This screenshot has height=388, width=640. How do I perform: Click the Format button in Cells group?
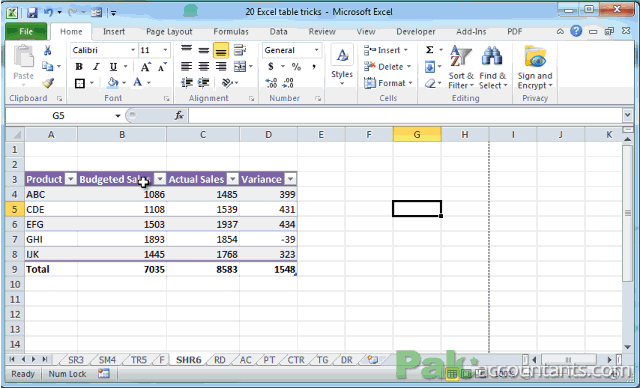(x=388, y=83)
